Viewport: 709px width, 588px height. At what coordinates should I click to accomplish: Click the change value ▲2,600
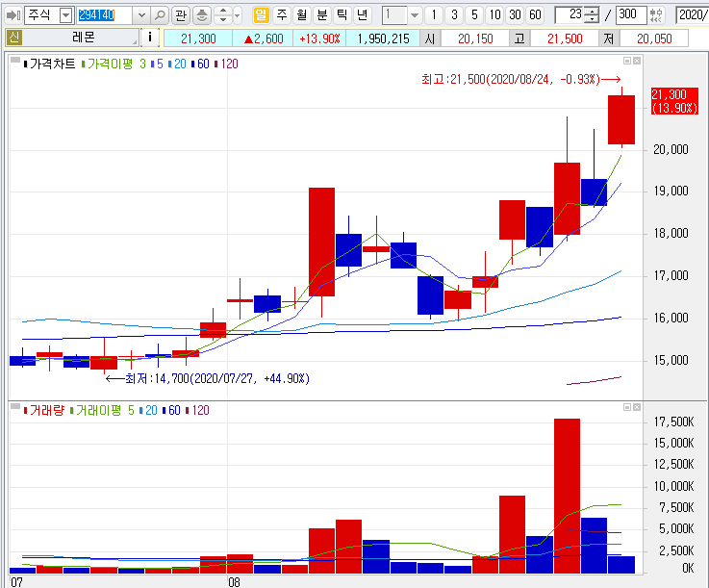264,38
